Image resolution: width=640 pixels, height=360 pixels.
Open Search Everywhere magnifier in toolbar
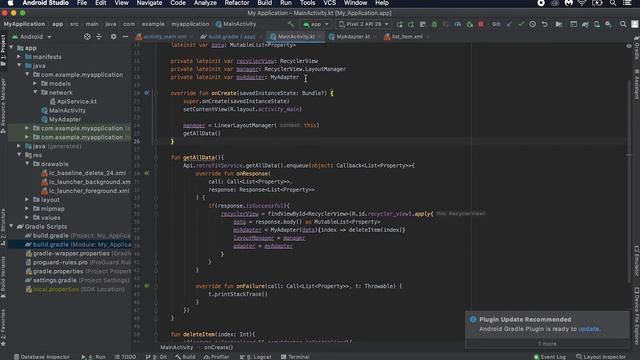click(623, 24)
